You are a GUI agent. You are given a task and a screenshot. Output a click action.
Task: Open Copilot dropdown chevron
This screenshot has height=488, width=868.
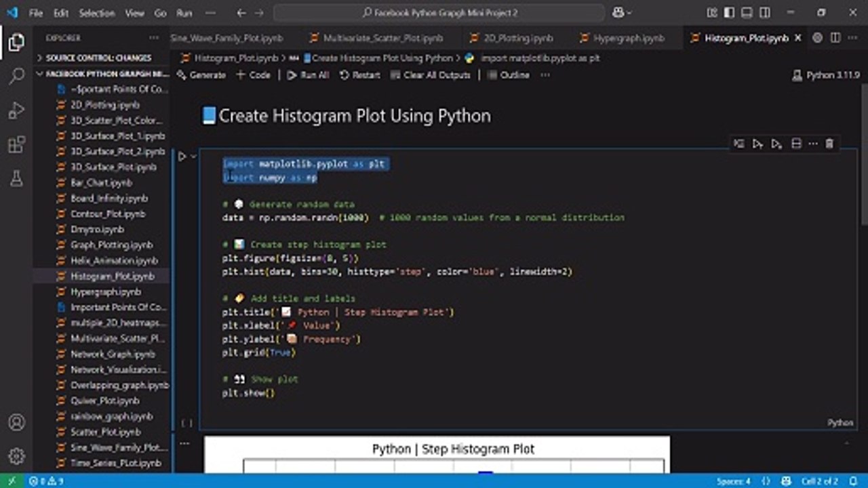coord(629,12)
